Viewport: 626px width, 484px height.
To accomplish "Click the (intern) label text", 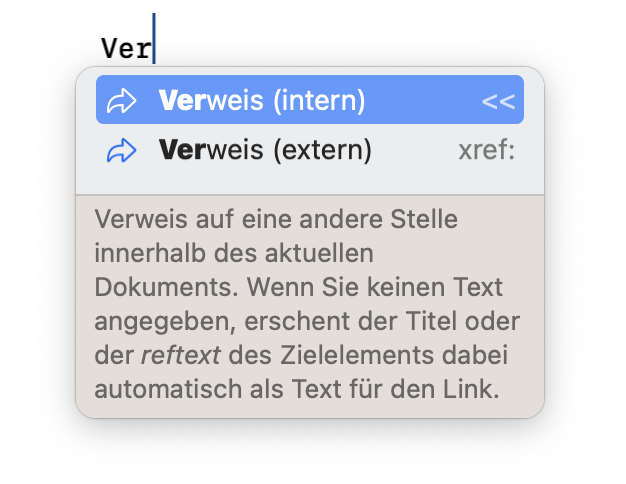I will point(319,100).
